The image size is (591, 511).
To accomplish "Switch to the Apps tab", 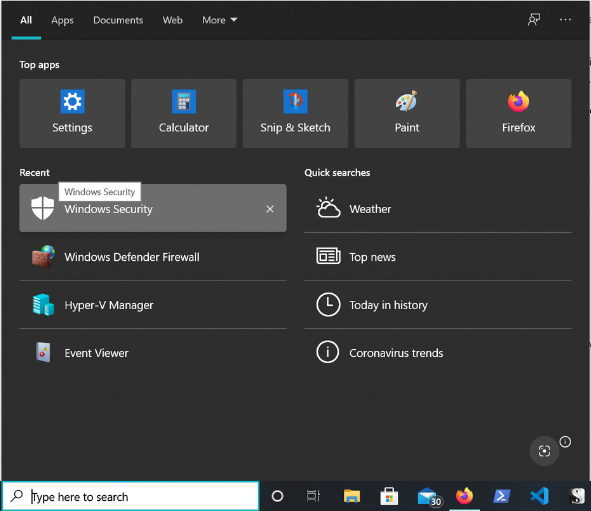I will click(x=62, y=20).
